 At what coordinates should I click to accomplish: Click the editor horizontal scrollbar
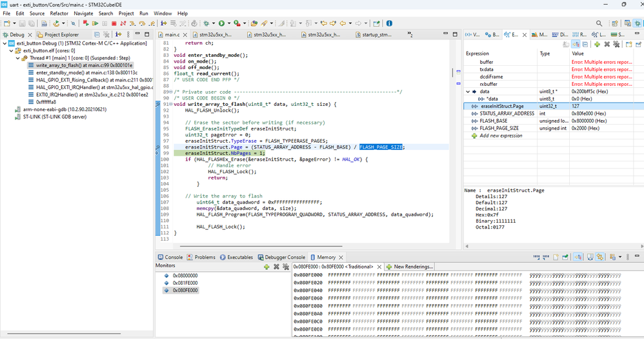pyautogui.click(x=261, y=246)
